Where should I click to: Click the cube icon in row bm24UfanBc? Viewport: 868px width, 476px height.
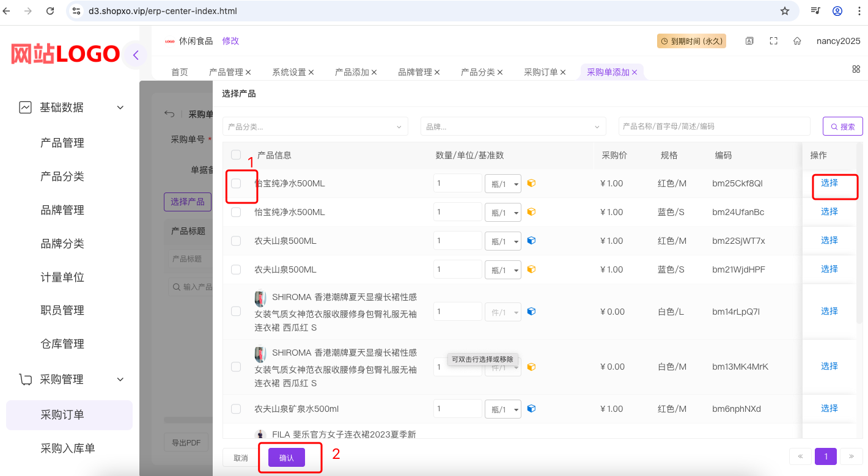coord(531,212)
